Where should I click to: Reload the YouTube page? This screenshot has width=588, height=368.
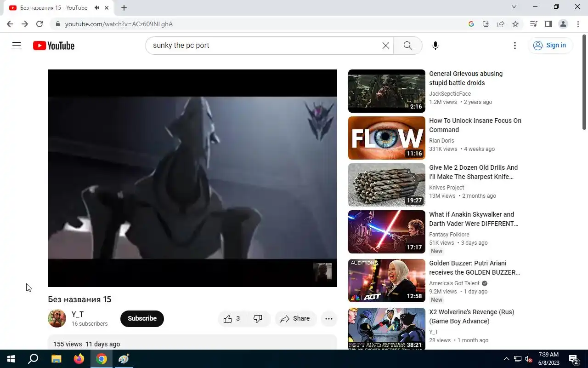(x=40, y=24)
